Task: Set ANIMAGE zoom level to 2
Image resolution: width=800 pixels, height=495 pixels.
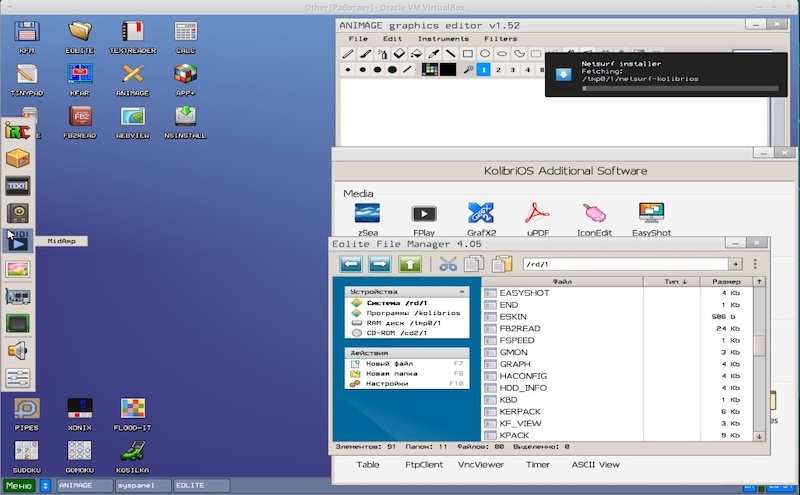Action: [498, 70]
